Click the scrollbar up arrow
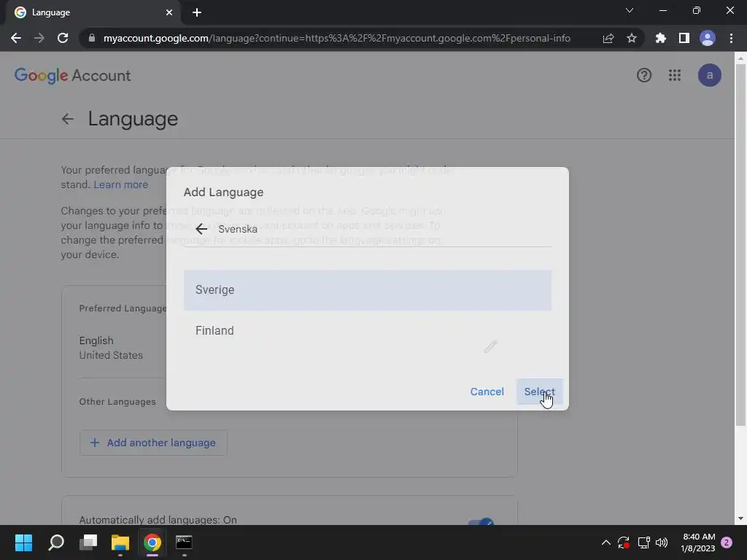 pyautogui.click(x=740, y=58)
